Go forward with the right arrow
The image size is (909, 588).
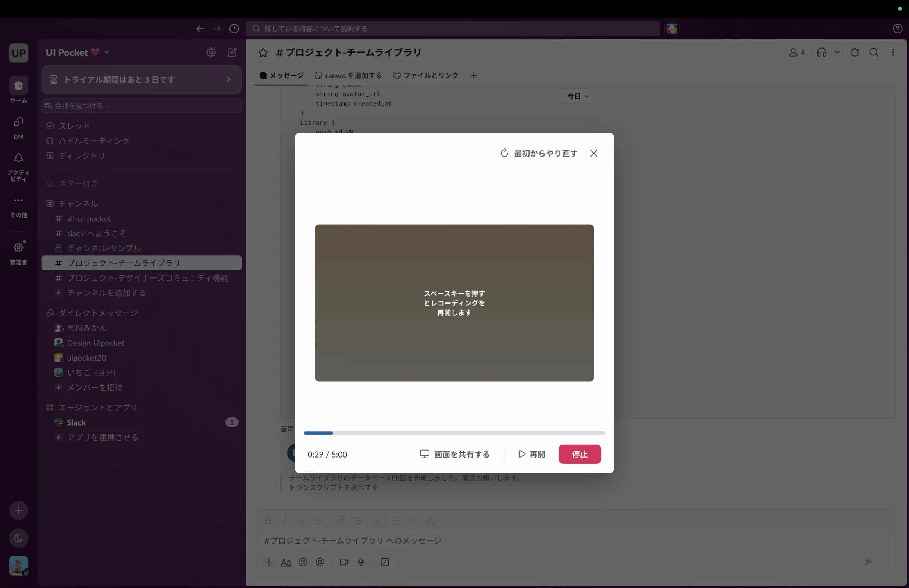(x=217, y=29)
